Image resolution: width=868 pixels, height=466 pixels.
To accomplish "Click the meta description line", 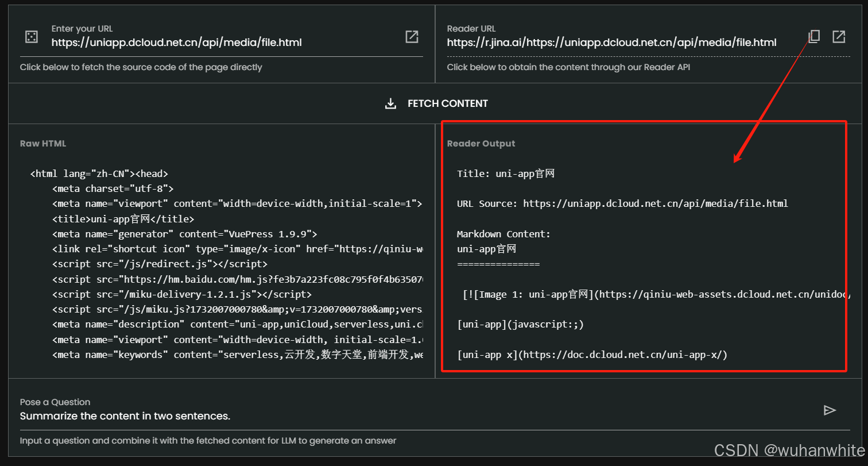I will 238,325.
